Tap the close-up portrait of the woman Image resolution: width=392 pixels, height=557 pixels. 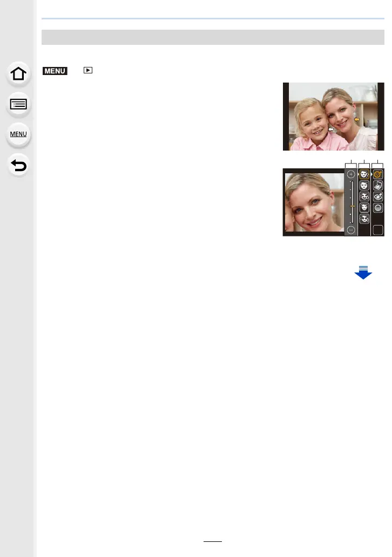(314, 202)
